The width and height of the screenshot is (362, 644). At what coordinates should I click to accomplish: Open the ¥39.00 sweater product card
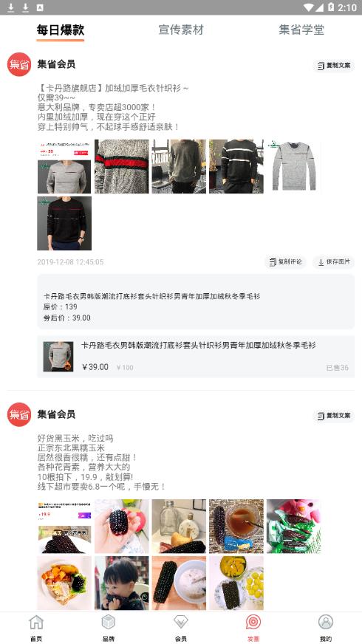click(196, 357)
